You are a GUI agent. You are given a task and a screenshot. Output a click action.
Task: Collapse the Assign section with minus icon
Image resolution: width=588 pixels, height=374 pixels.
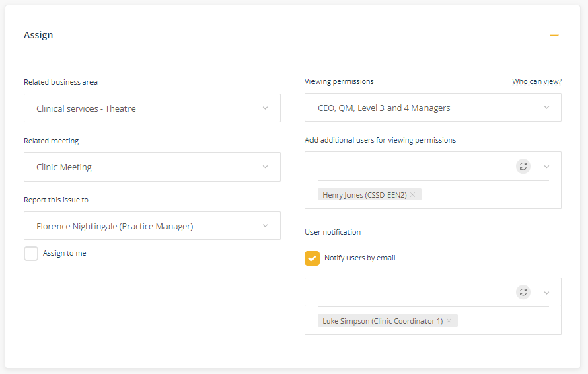[x=554, y=35]
